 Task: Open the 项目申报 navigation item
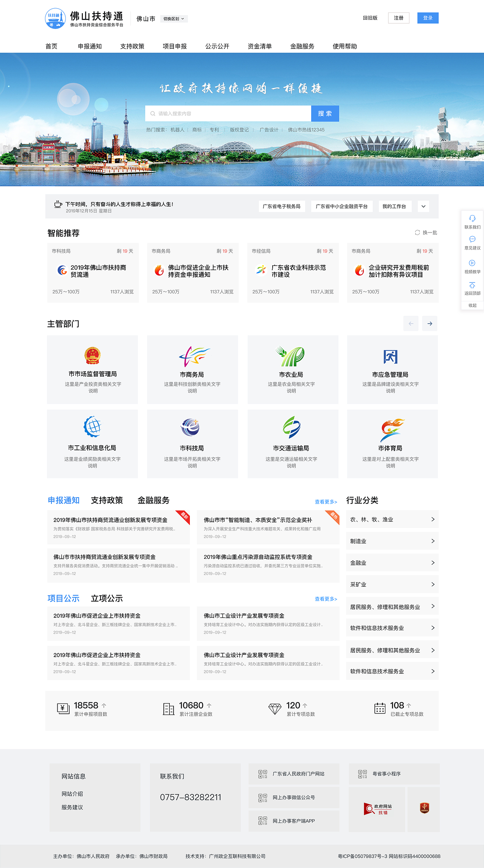pyautogui.click(x=175, y=46)
